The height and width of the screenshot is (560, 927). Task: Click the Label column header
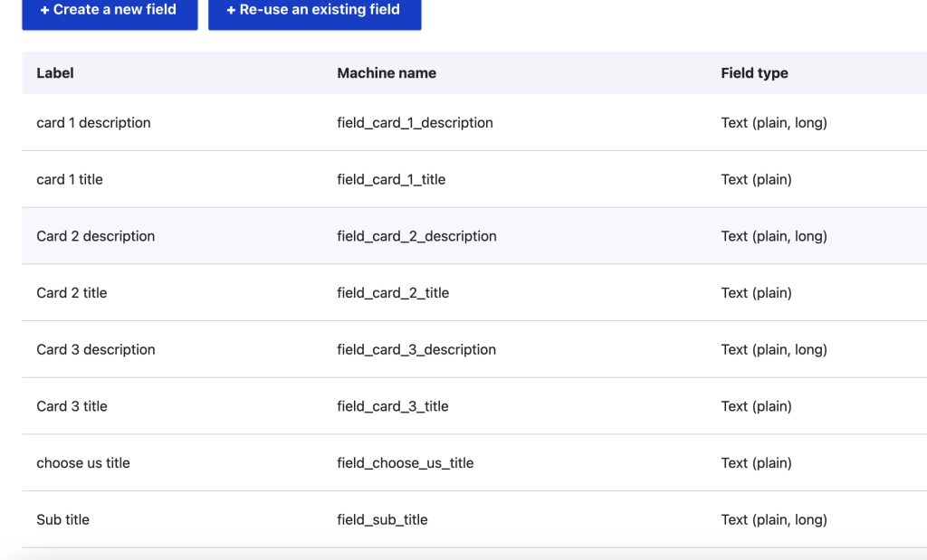tap(55, 73)
